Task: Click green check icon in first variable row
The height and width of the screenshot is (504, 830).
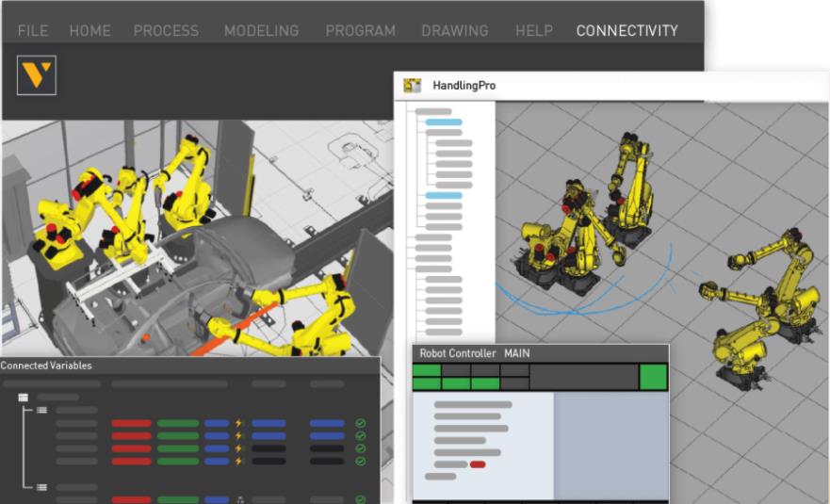Action: point(361,423)
